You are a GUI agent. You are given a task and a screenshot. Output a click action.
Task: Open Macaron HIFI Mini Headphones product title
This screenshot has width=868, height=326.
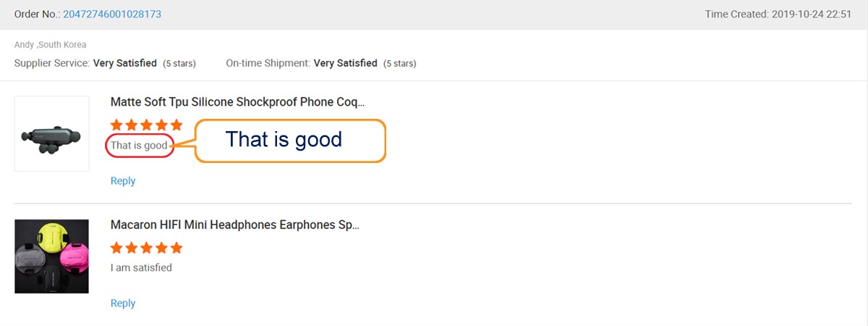coord(234,225)
